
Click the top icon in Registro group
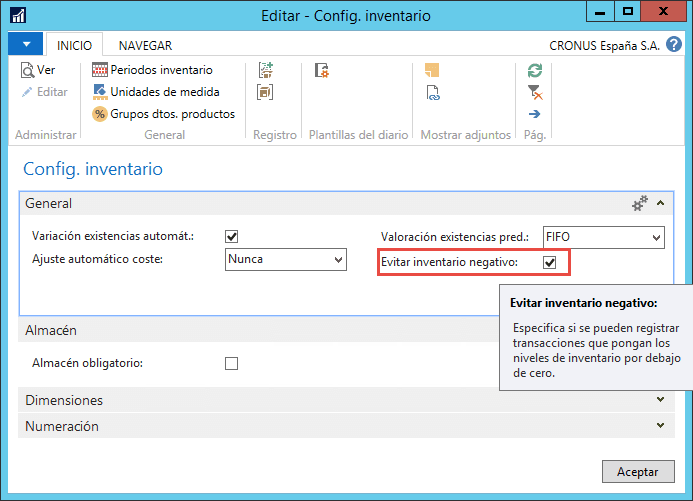click(266, 70)
